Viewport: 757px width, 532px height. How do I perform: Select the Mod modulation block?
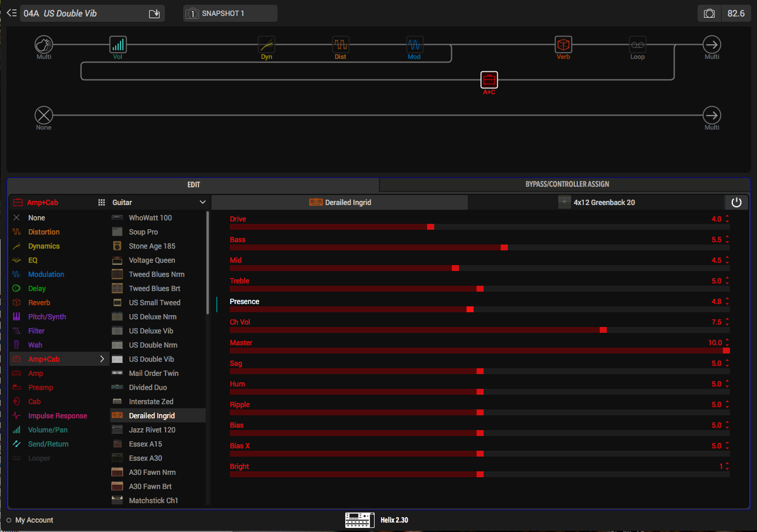(415, 44)
